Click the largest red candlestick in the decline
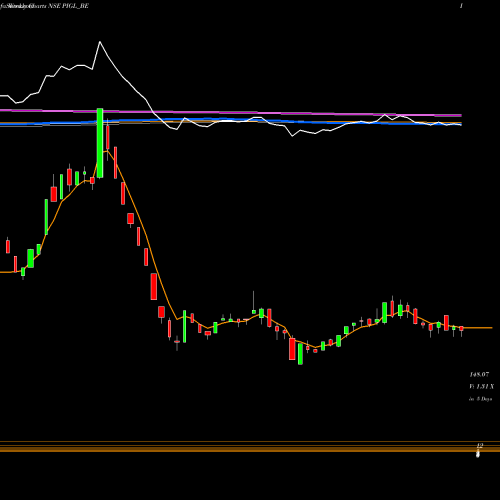Screen dimensions: 500x500 [154, 287]
